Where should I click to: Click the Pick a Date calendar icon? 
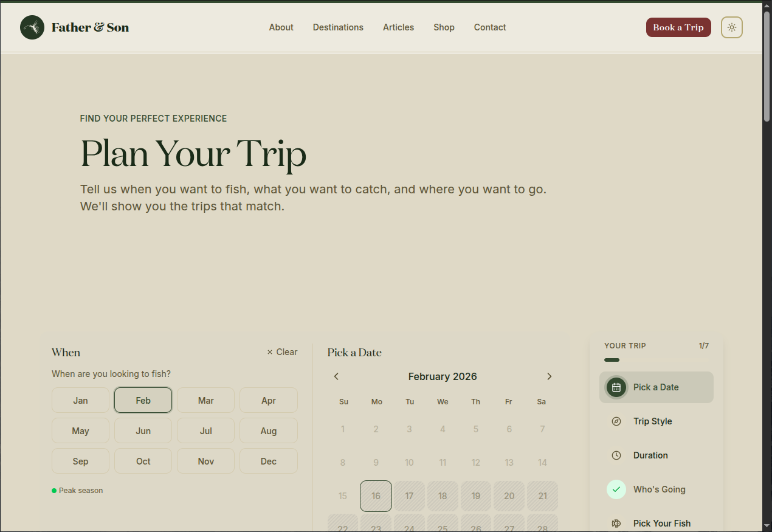[616, 387]
